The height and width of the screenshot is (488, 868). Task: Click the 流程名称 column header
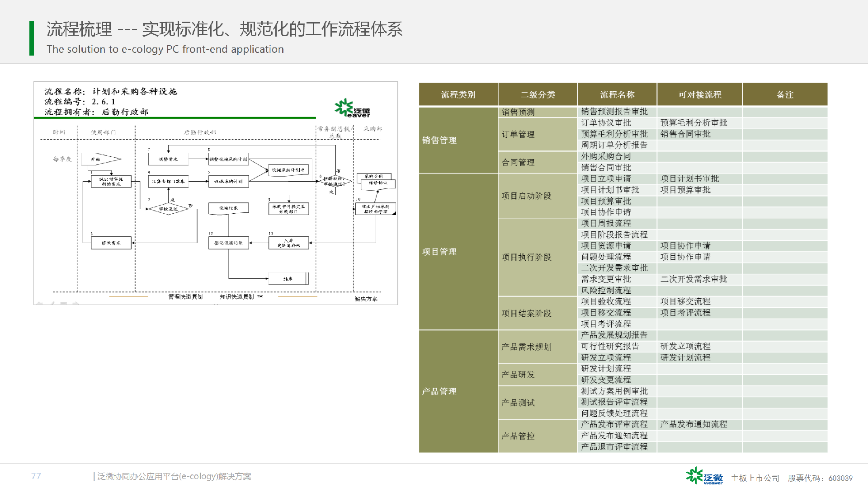coord(617,94)
